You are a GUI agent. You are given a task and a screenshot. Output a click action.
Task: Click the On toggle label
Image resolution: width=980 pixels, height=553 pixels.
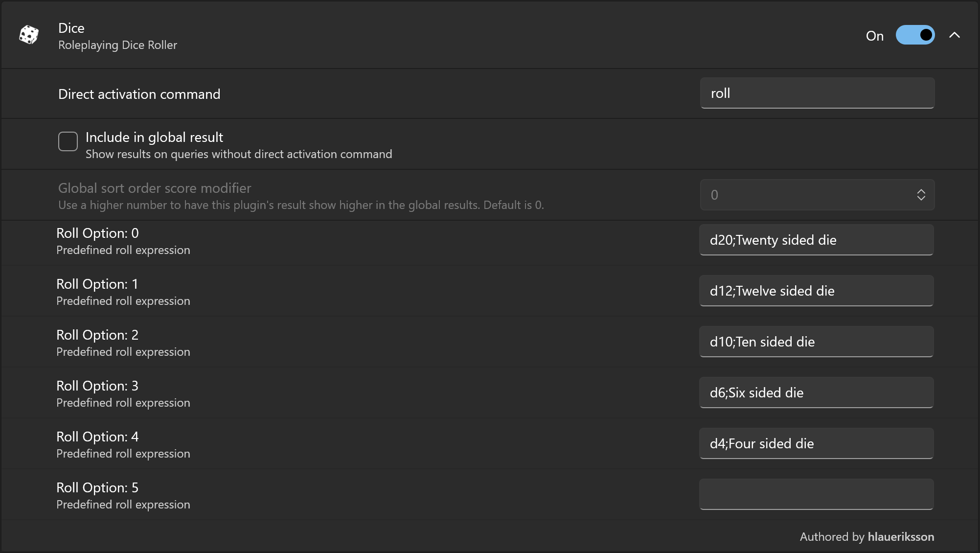pyautogui.click(x=874, y=36)
